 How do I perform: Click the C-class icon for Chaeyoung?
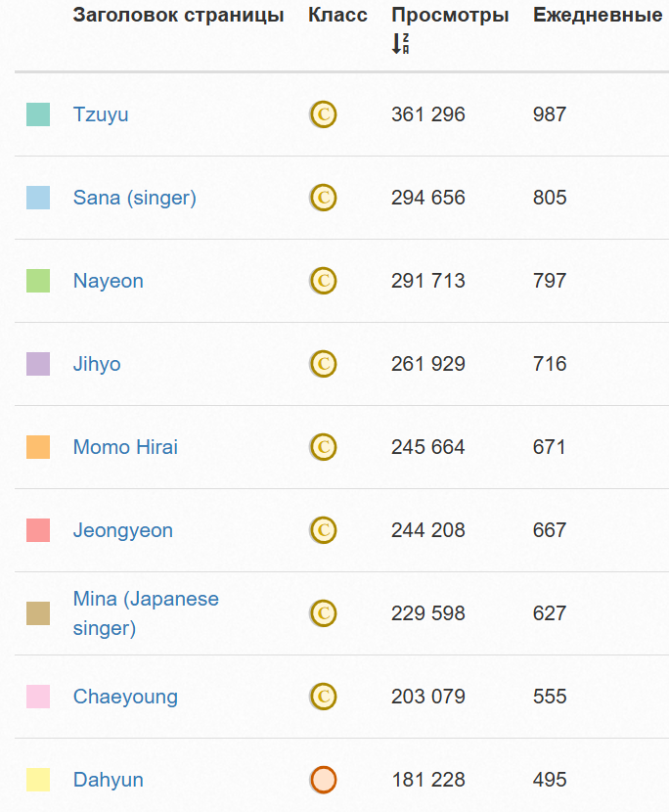[323, 697]
